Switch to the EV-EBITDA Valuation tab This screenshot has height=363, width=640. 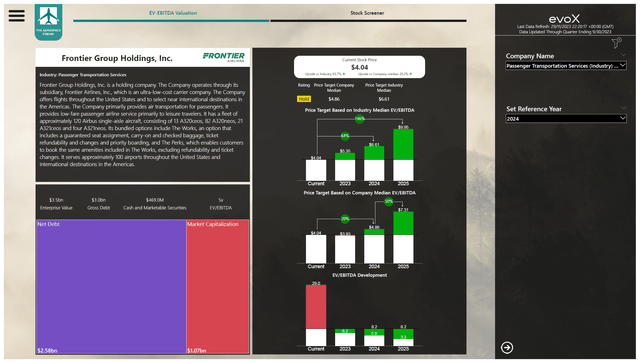(173, 13)
